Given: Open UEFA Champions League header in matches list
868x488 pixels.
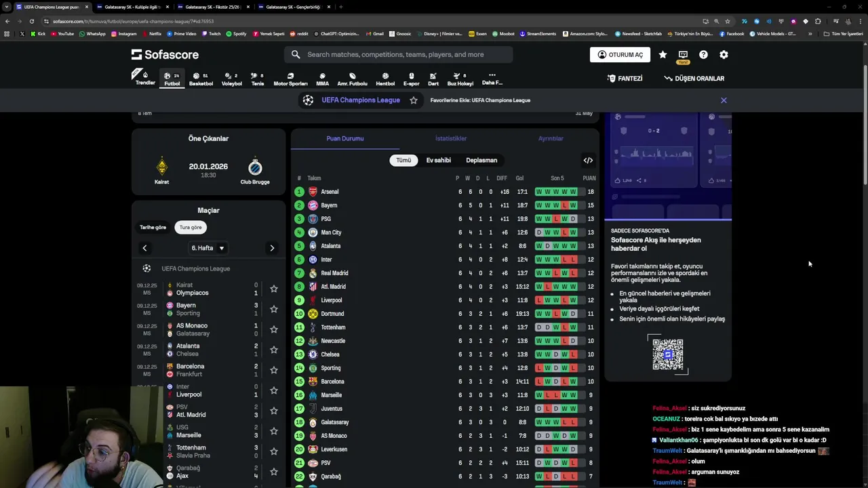Looking at the screenshot, I should tap(195, 268).
